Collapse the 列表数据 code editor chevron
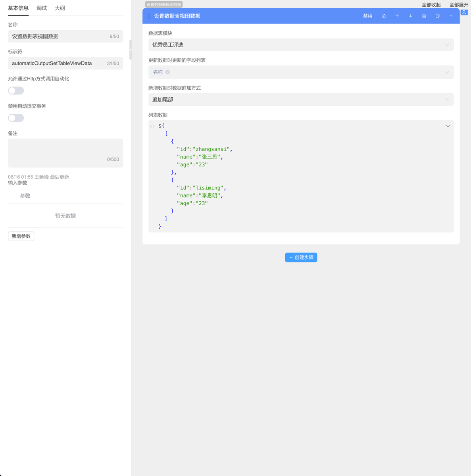The height and width of the screenshot is (476, 471). pyautogui.click(x=448, y=126)
